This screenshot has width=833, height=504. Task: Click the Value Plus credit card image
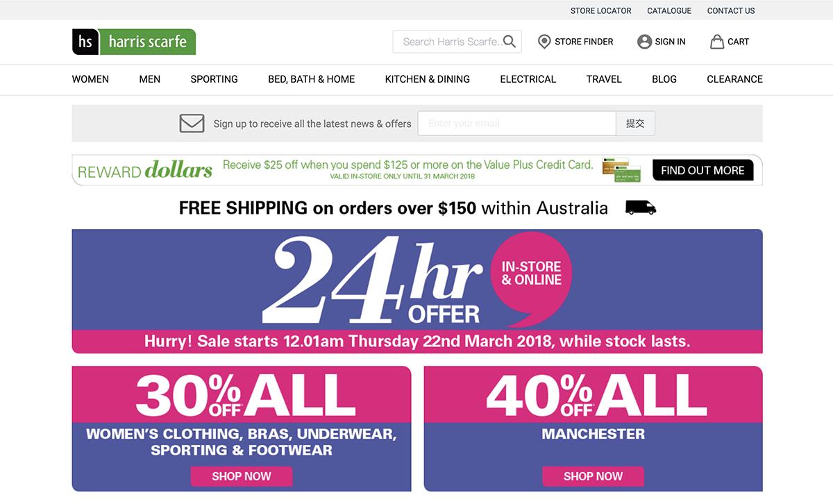(x=621, y=170)
